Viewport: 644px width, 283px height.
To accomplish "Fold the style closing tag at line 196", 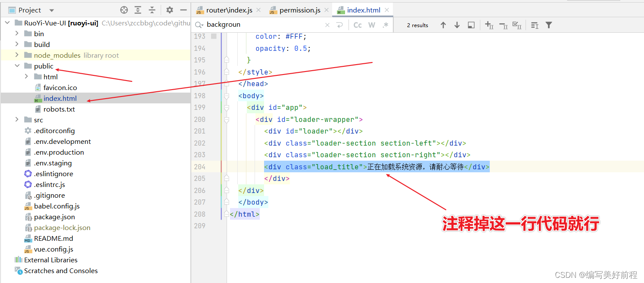I will click(227, 72).
